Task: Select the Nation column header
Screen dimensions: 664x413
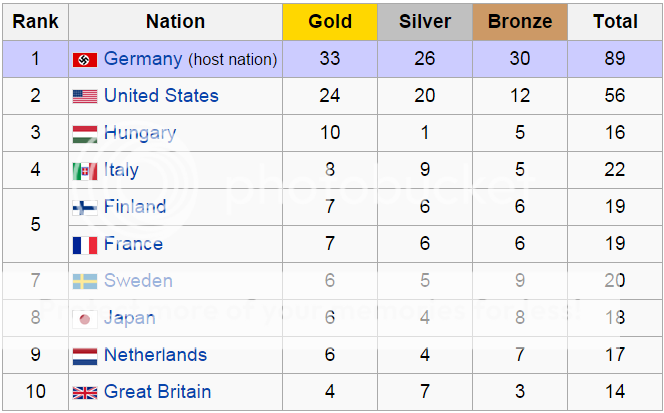Action: tap(175, 21)
